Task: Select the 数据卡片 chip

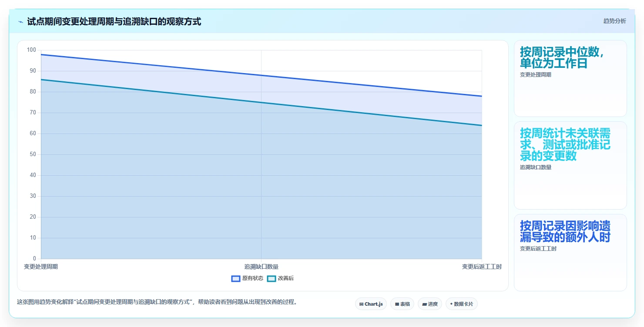Action: point(461,304)
